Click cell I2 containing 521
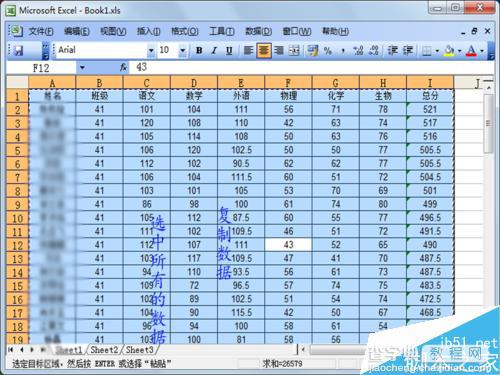Image resolution: width=500 pixels, height=375 pixels. (x=430, y=109)
